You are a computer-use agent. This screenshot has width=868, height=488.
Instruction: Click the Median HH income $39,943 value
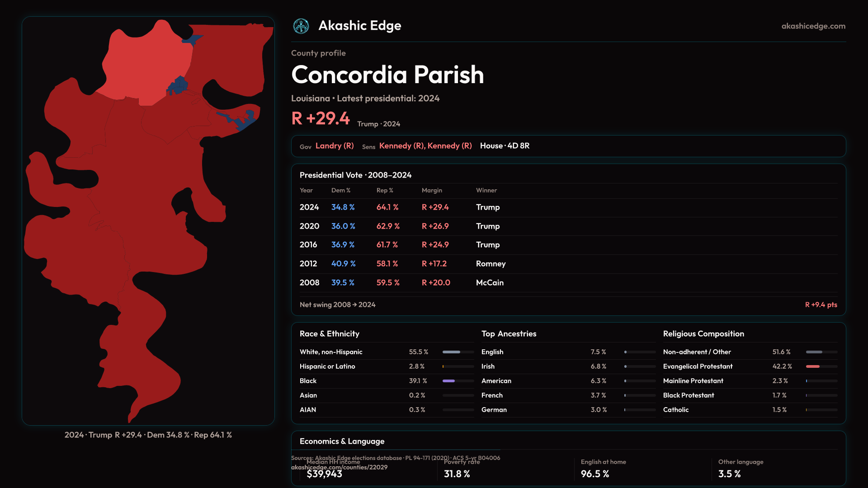(324, 474)
